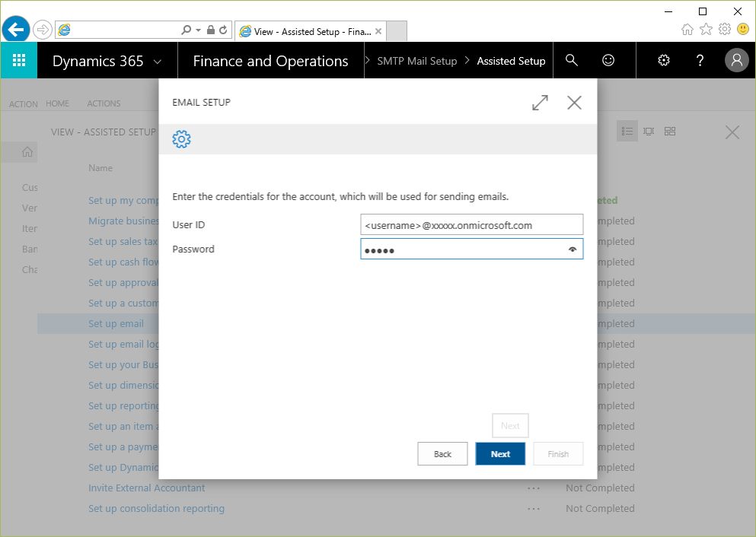
Task: Open row menu for consolidation reporting
Action: (533, 509)
